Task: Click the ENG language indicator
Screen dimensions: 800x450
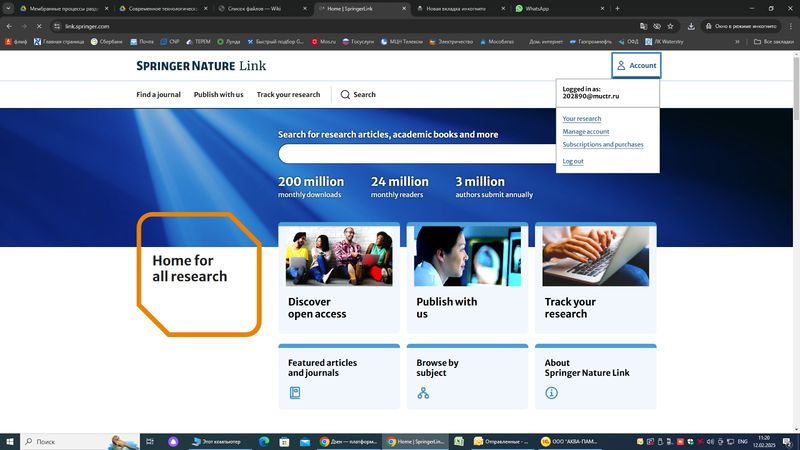Action: click(742, 441)
